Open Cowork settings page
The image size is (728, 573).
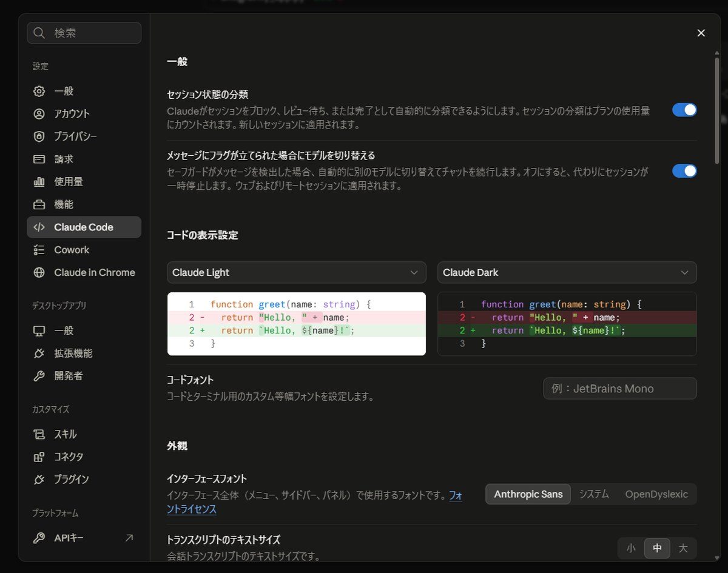click(x=84, y=250)
